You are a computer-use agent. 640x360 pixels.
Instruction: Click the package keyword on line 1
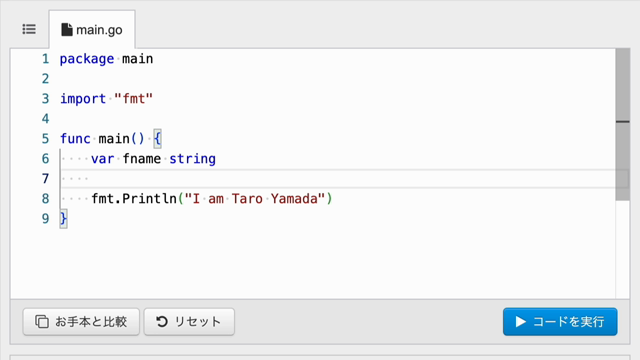click(x=87, y=59)
